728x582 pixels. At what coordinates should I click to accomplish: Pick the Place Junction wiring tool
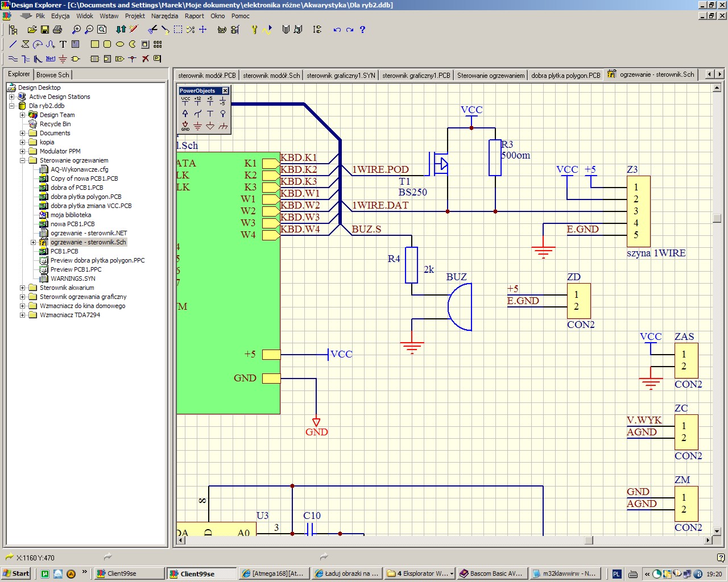[133, 59]
